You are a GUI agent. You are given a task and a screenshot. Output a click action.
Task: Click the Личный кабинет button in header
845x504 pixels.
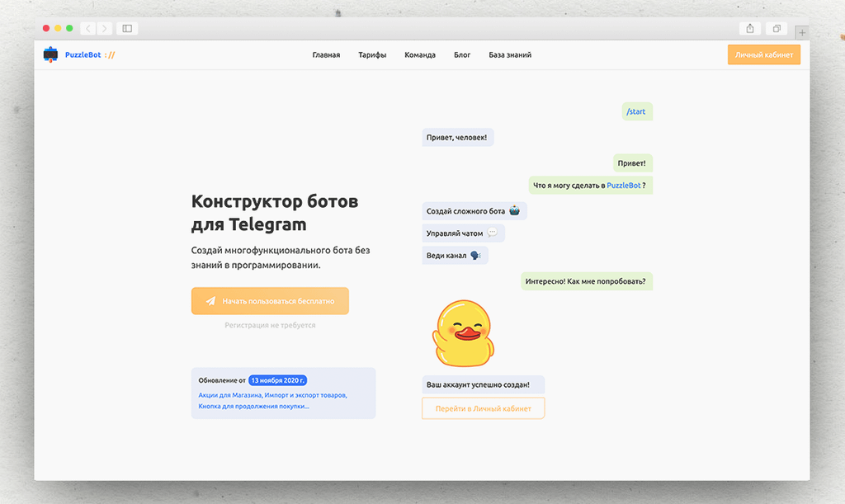(764, 55)
